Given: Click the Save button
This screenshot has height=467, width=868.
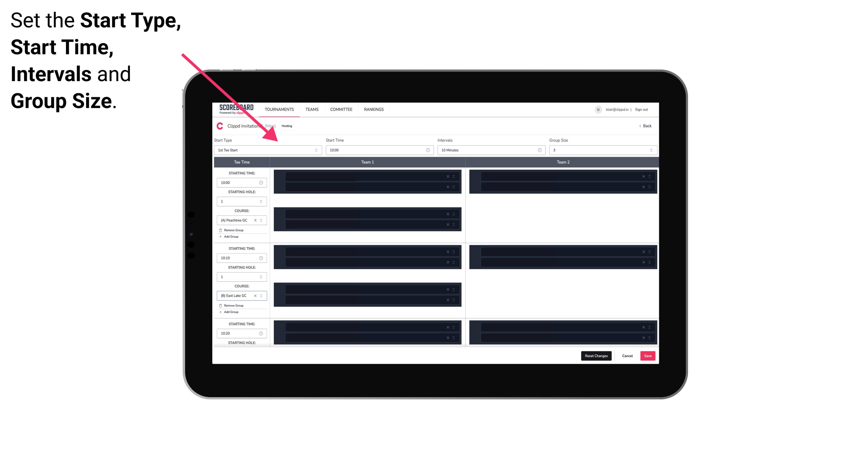Looking at the screenshot, I should [648, 356].
